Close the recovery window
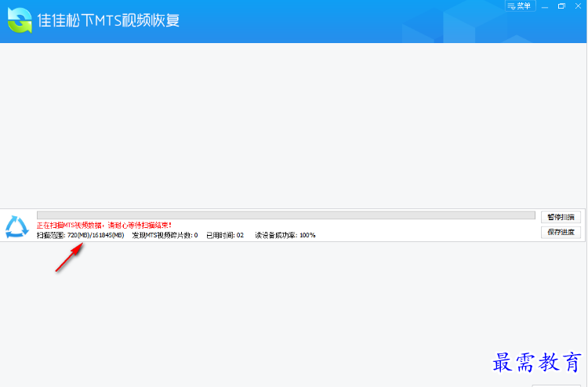Screen dimensions: 588x387 point(578,6)
